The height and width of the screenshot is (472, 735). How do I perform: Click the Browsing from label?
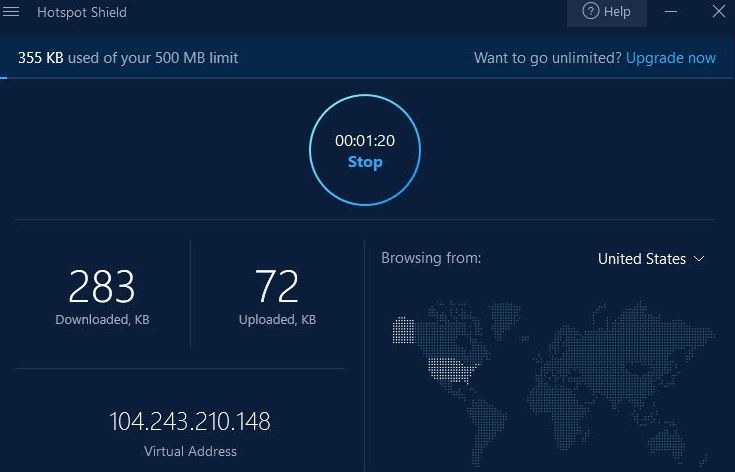tap(431, 258)
